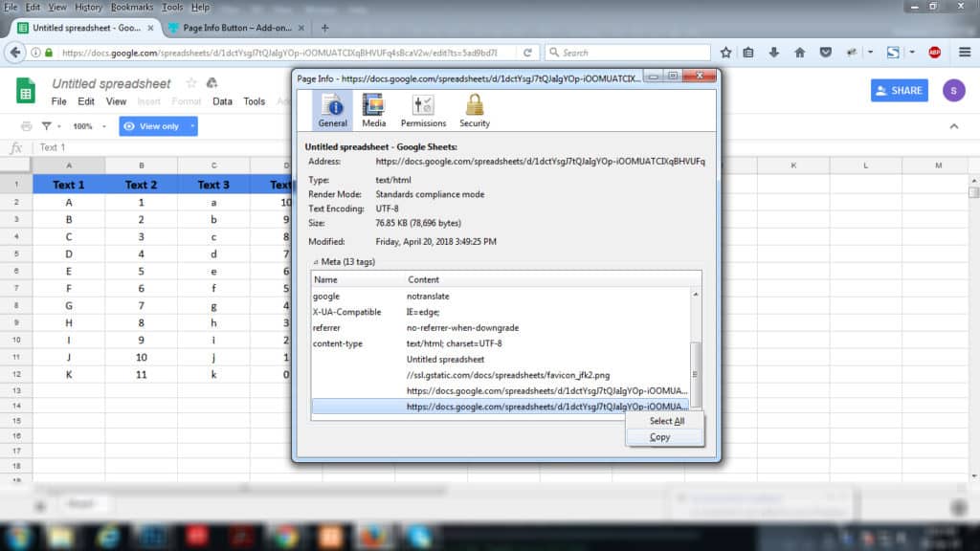Click the Drive save-status icon beside the title
Image resolution: width=980 pixels, height=551 pixels.
(x=212, y=83)
